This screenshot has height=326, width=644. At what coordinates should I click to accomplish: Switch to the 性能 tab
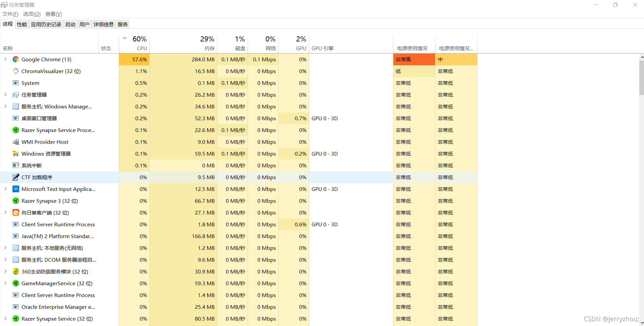[22, 25]
